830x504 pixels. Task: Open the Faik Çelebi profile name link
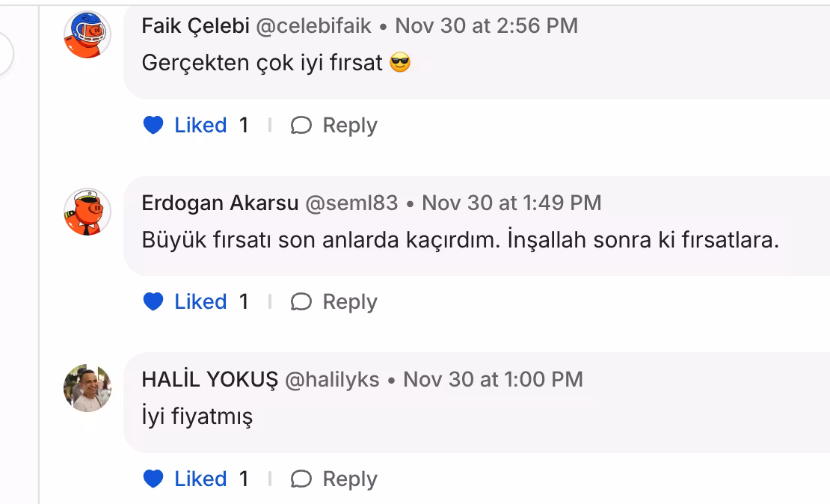pos(195,25)
